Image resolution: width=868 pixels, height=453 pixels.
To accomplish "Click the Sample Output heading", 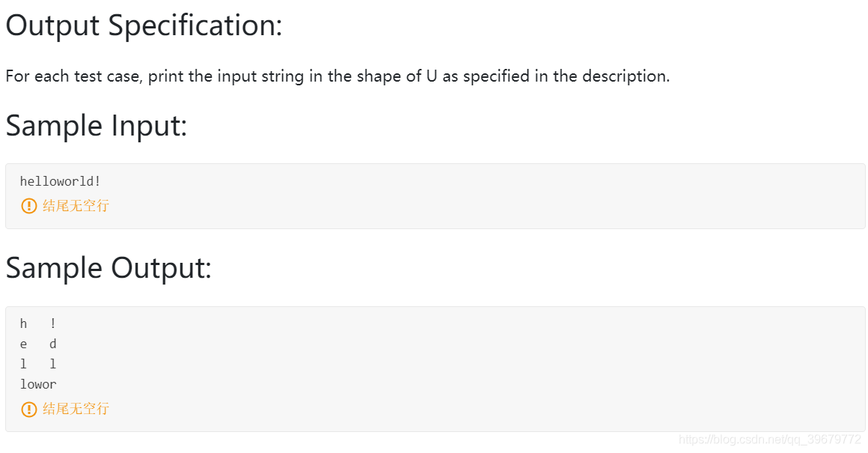I will pos(109,268).
